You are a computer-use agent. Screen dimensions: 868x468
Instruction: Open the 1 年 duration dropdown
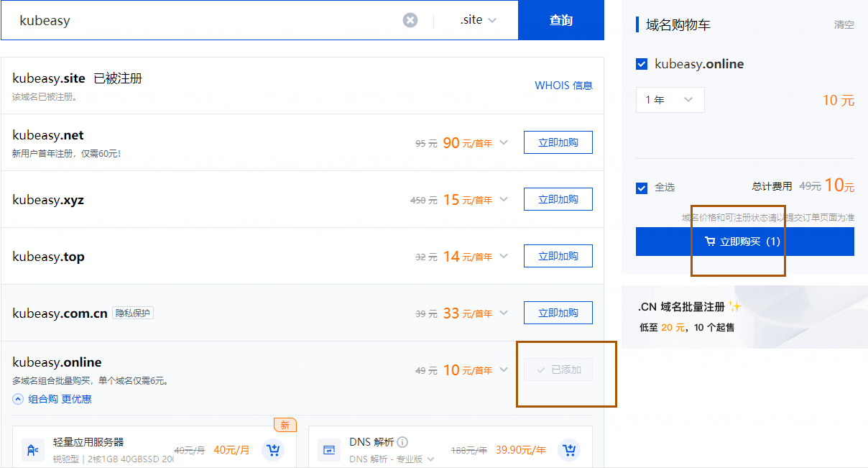tap(670, 100)
